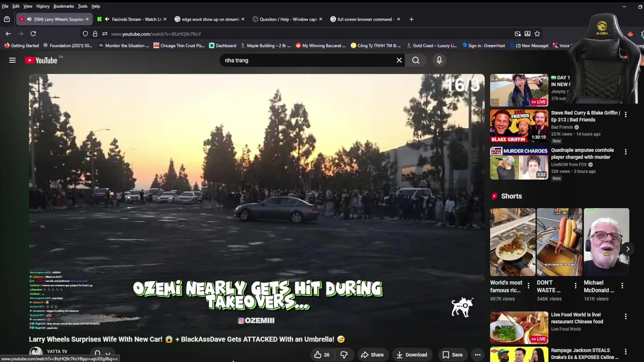Screen dimensions: 644x362
Task: Share the Larry Wheels video
Action: (372, 355)
